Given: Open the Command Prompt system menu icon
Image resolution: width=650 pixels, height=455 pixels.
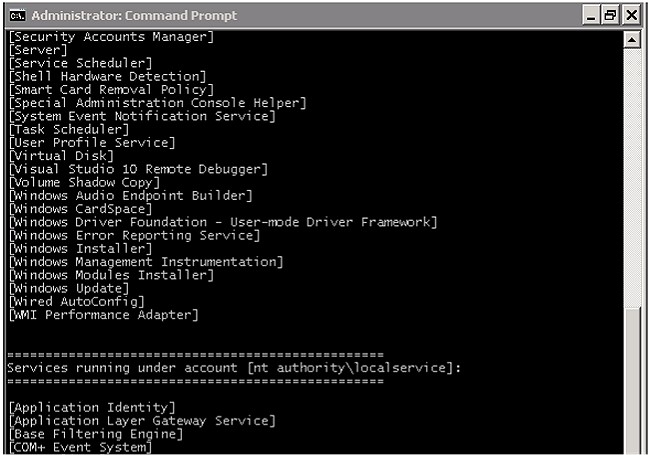Looking at the screenshot, I should click(x=16, y=15).
